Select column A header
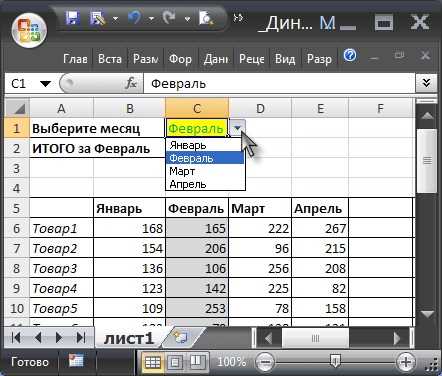The width and height of the screenshot is (442, 376). (x=61, y=108)
